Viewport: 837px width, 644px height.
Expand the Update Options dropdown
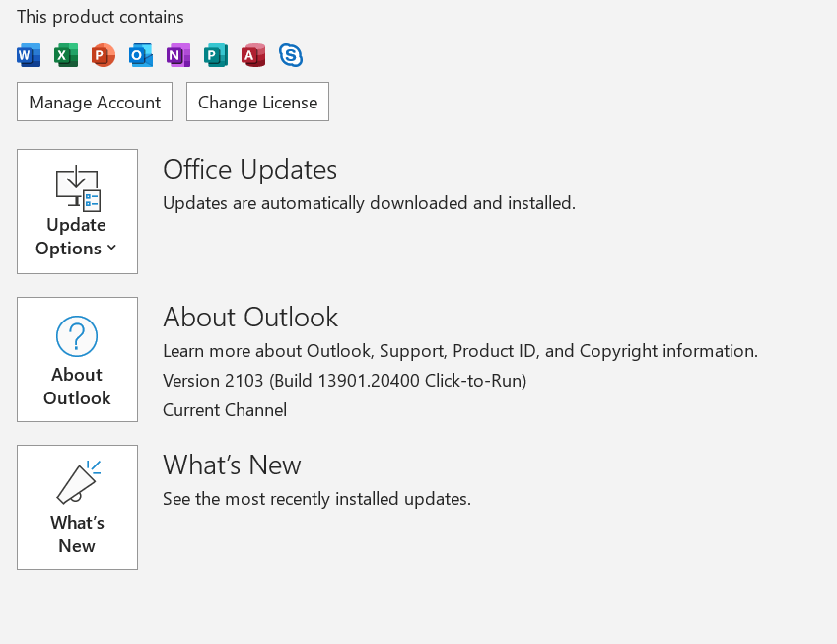[77, 211]
